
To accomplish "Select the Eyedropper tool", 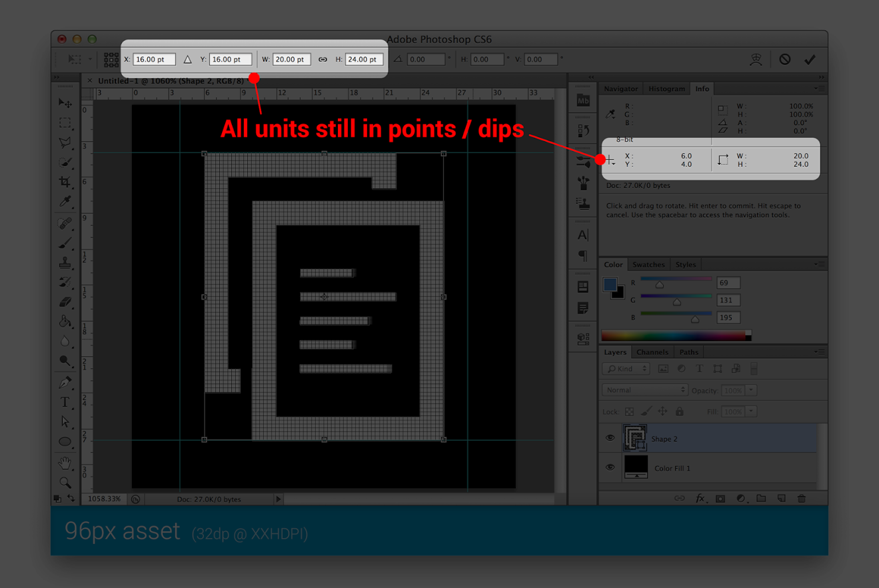I will 65,201.
